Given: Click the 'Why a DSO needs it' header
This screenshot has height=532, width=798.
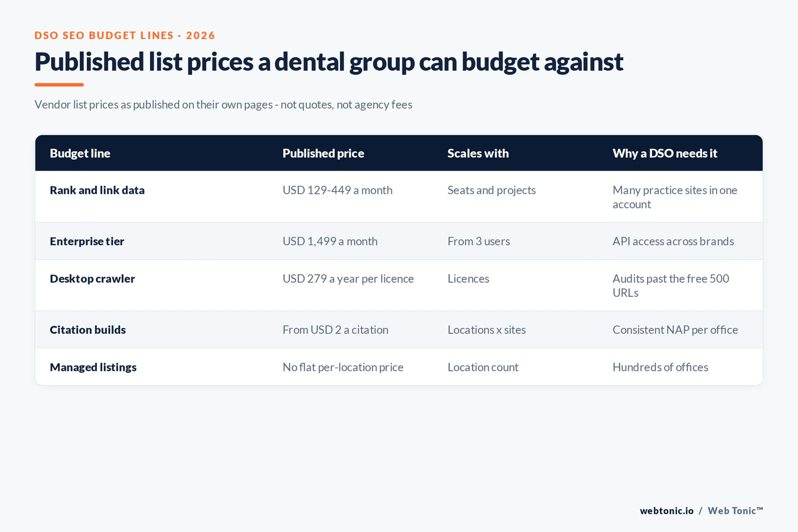Looking at the screenshot, I should 665,154.
